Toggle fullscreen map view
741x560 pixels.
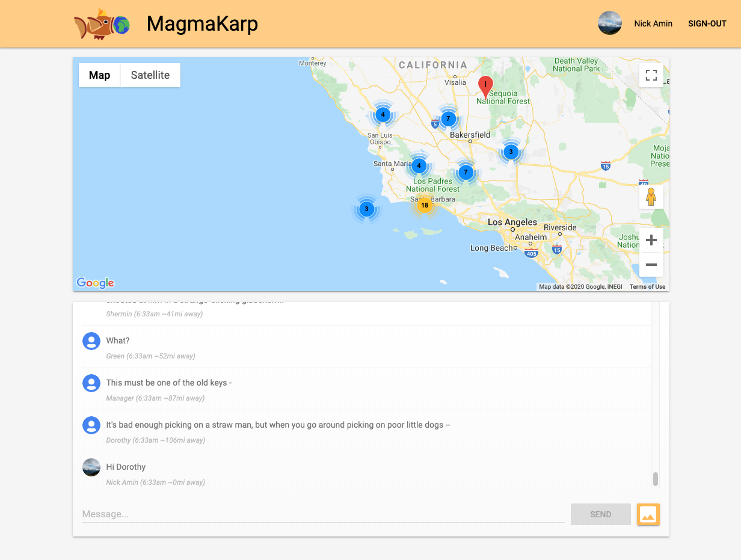651,75
